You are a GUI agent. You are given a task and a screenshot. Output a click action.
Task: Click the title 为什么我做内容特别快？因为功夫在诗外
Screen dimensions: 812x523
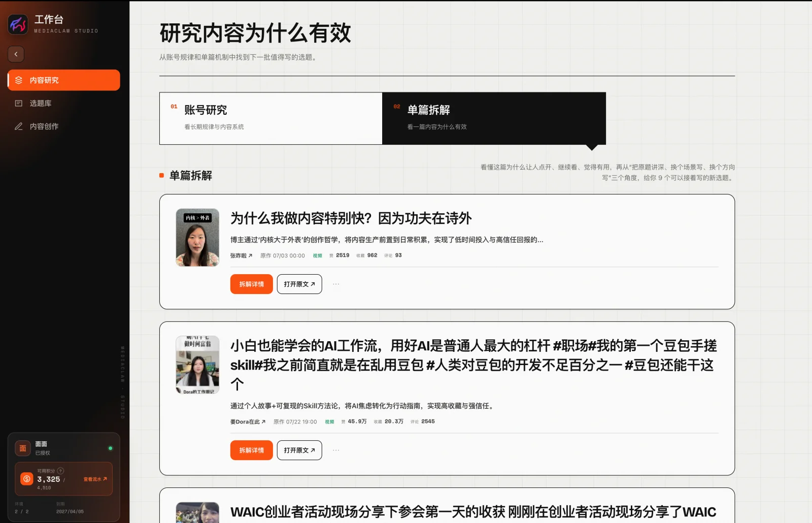click(351, 218)
